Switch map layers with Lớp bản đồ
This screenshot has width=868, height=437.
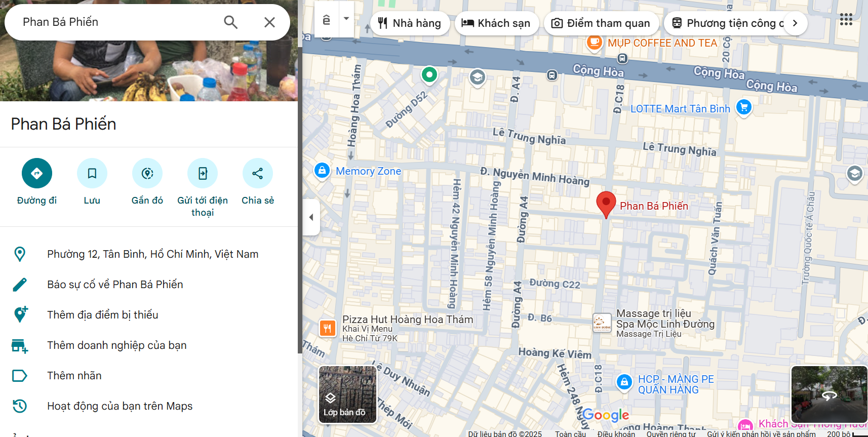tap(347, 394)
